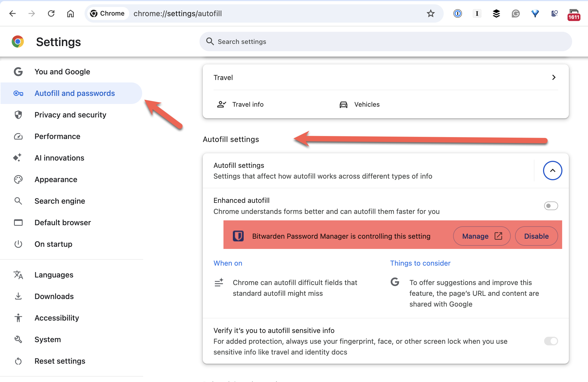The image size is (588, 382).
Task: Open System settings
Action: point(72,339)
